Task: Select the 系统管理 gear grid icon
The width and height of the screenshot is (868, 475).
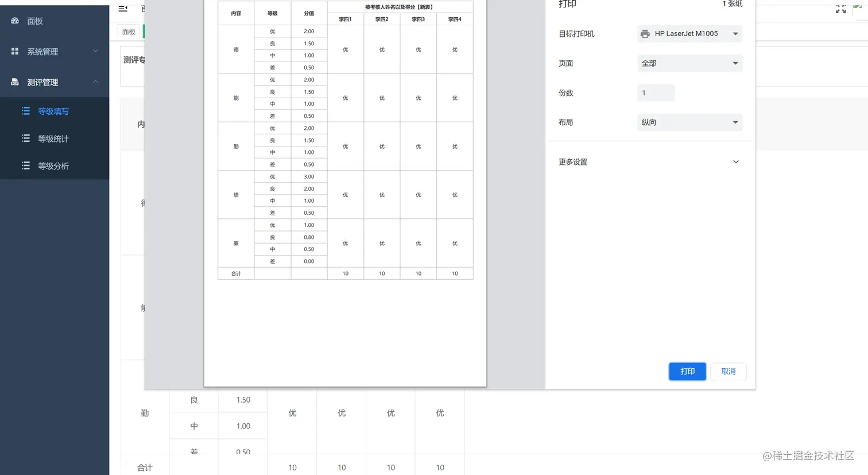Action: click(x=14, y=51)
